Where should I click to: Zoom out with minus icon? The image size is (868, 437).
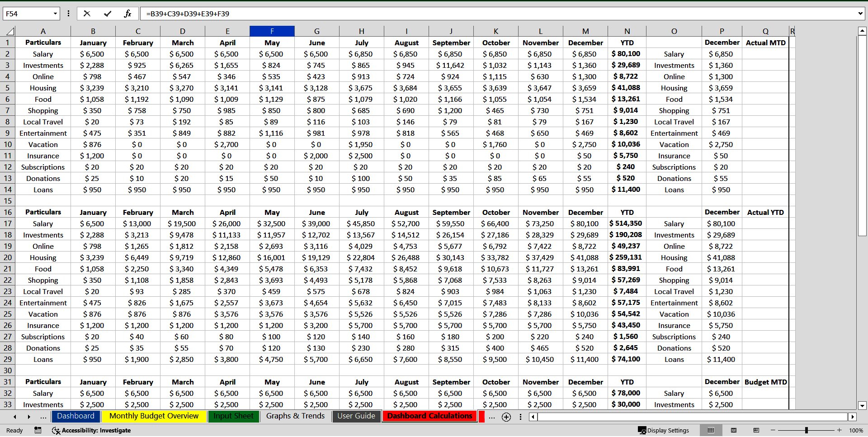click(x=773, y=430)
